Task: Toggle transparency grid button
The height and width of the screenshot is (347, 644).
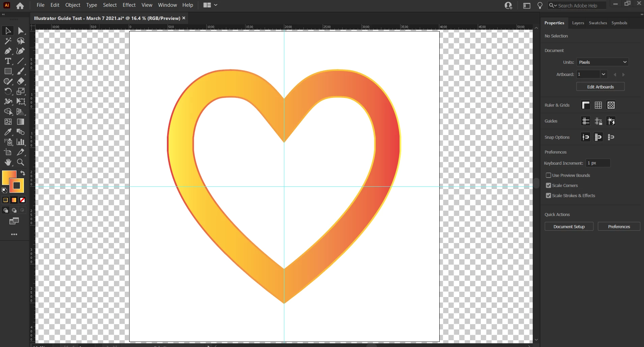Action: point(611,105)
